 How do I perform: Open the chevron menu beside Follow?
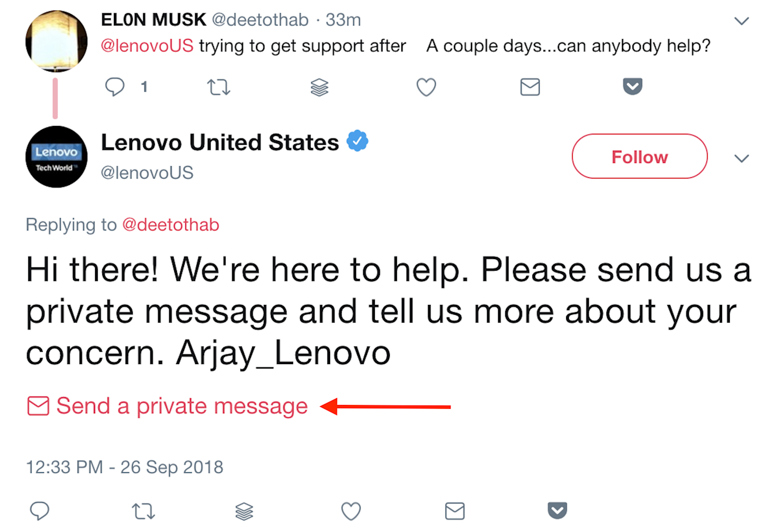pyautogui.click(x=741, y=158)
